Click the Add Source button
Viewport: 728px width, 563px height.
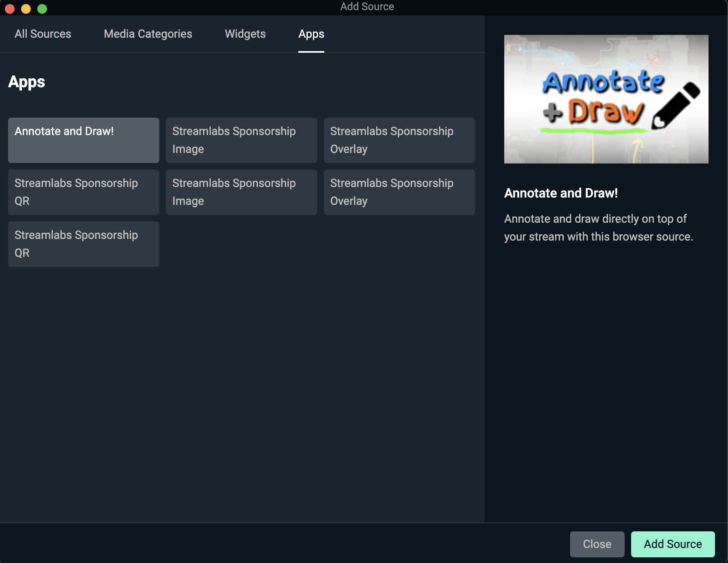click(x=672, y=544)
